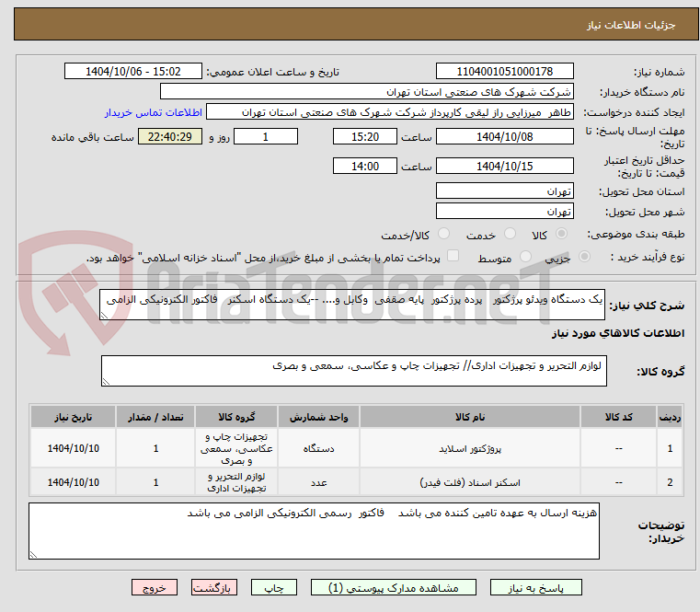Click the 'خروج' exit button
Viewport: 700px width, 612px height.
154,587
